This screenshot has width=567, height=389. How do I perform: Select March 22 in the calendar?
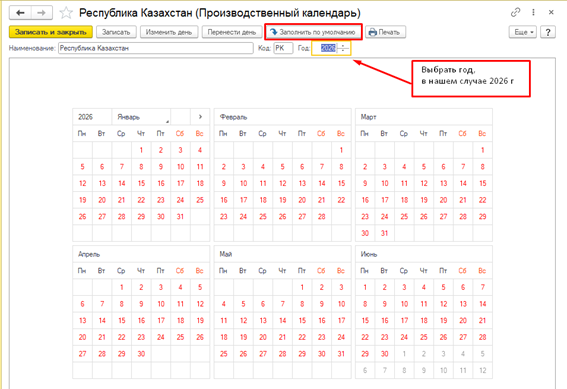[x=482, y=200]
